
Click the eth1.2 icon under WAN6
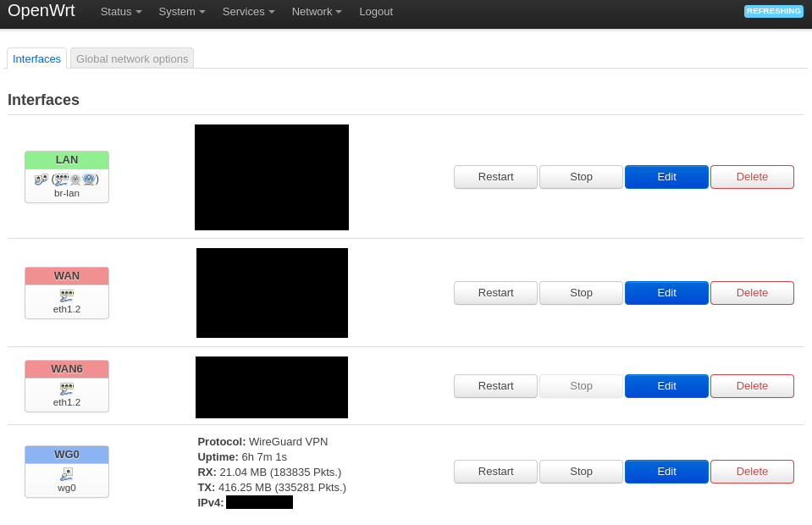pos(67,389)
